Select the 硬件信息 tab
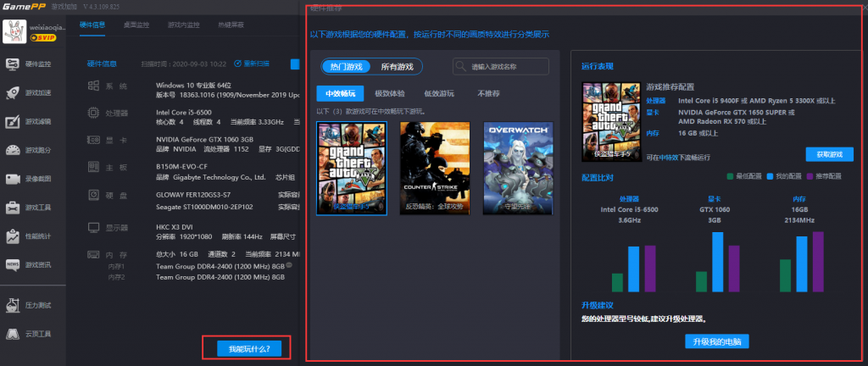The image size is (868, 366). (x=92, y=25)
